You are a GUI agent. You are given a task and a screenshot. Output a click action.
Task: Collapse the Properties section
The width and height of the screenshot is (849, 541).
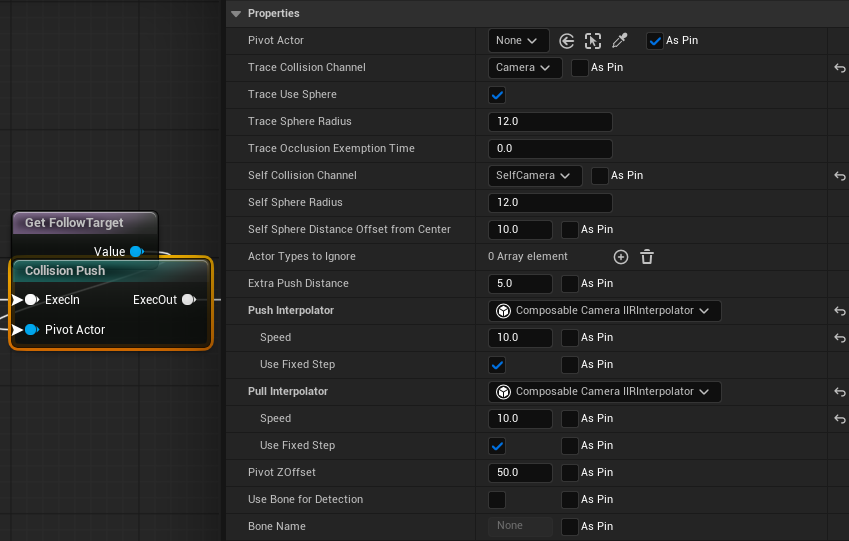[x=236, y=14]
